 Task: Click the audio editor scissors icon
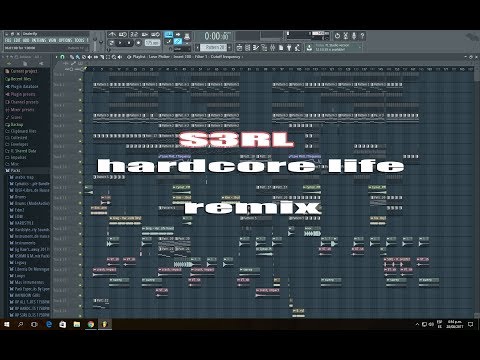click(346, 36)
